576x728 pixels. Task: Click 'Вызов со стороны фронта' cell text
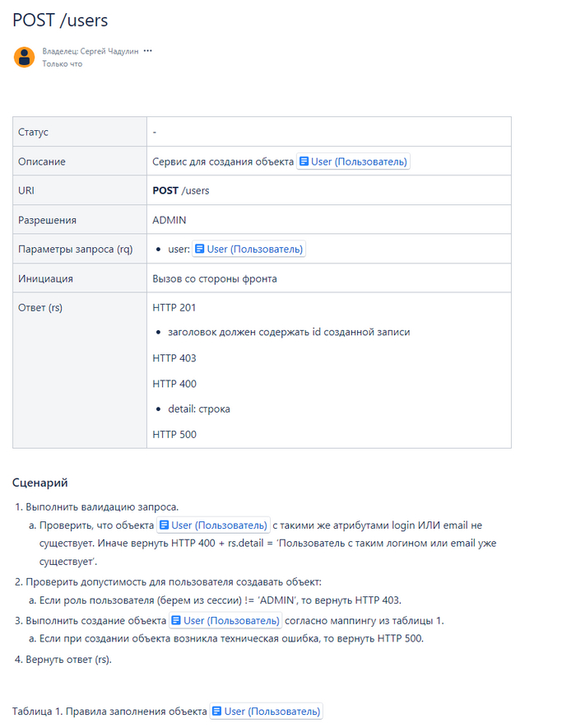215,278
